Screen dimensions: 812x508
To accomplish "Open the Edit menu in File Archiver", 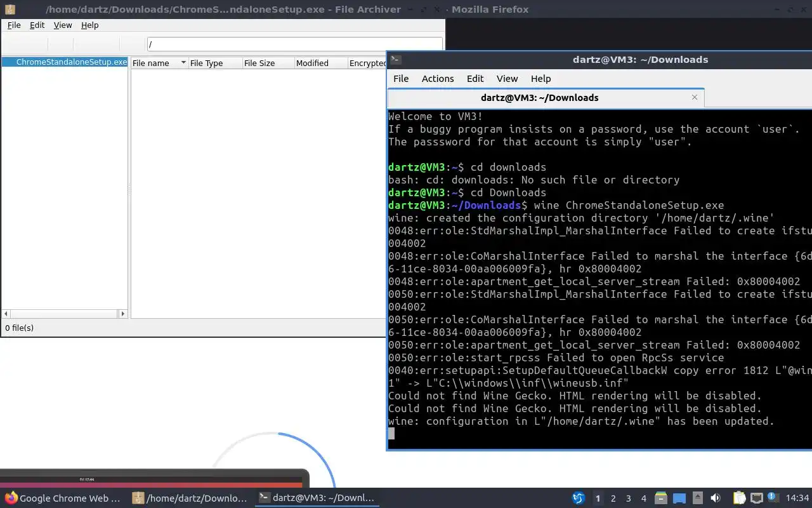I will [37, 25].
